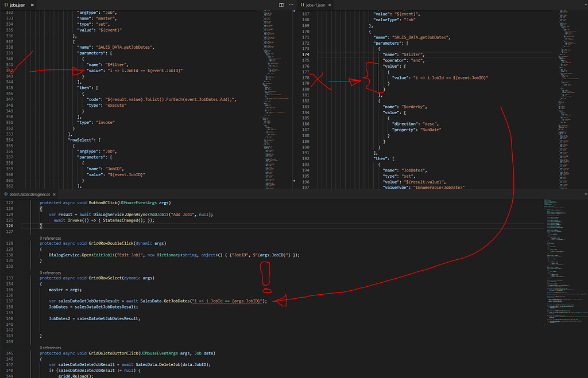This screenshot has width=588, height=378.
Task: Click StateHasChanged() call on line 125
Action: tap(123, 220)
